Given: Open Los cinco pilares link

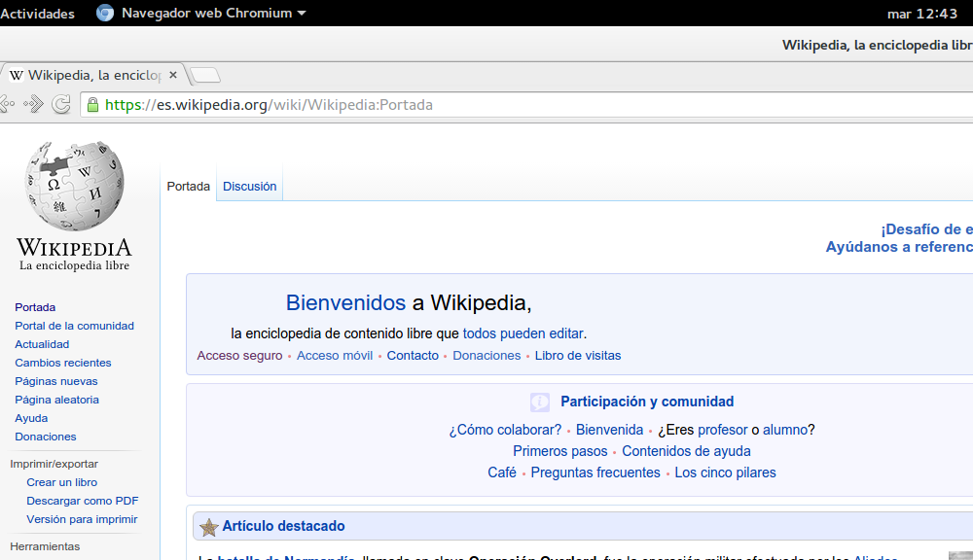Looking at the screenshot, I should pos(725,472).
